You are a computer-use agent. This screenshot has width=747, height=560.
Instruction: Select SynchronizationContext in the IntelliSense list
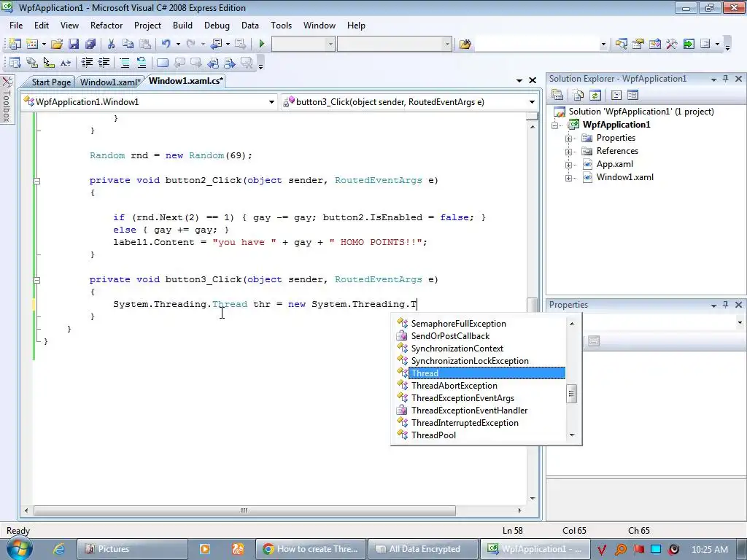click(481, 349)
